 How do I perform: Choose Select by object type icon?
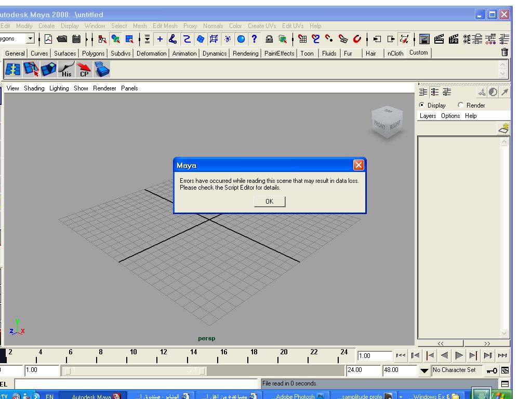[116, 39]
